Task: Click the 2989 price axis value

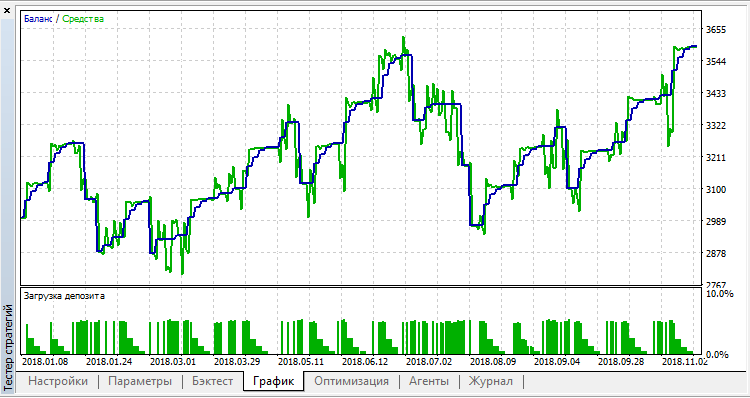Action: coord(716,221)
